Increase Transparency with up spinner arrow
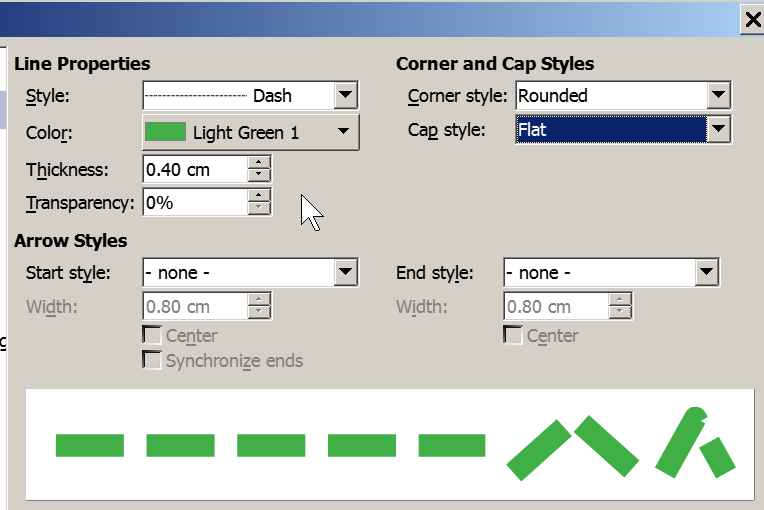The image size is (764, 510). (259, 196)
